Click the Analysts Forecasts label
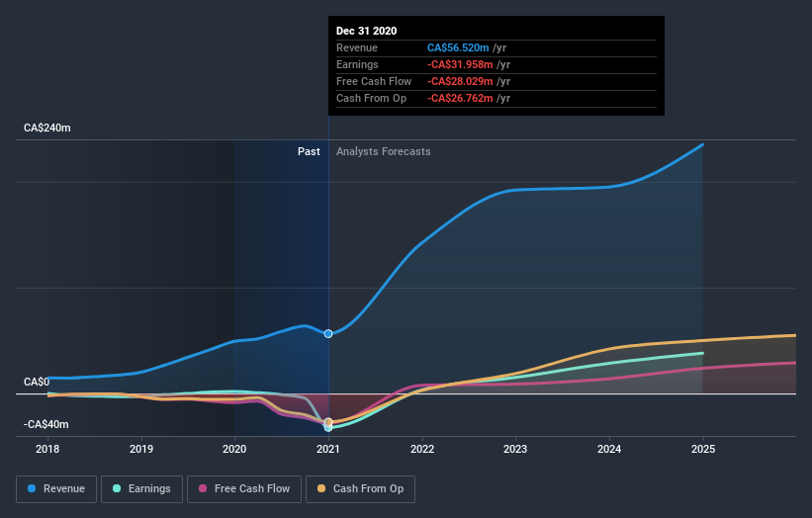Viewport: 812px width, 518px height. click(383, 151)
